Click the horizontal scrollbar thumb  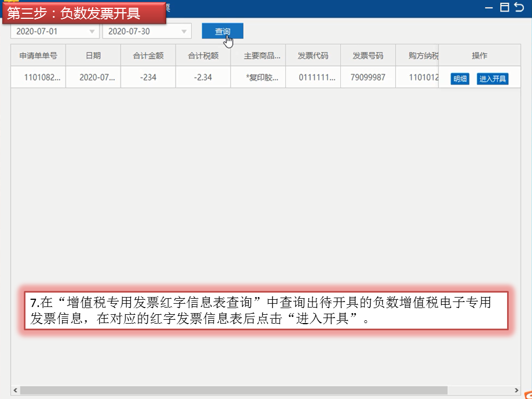[x=233, y=390]
